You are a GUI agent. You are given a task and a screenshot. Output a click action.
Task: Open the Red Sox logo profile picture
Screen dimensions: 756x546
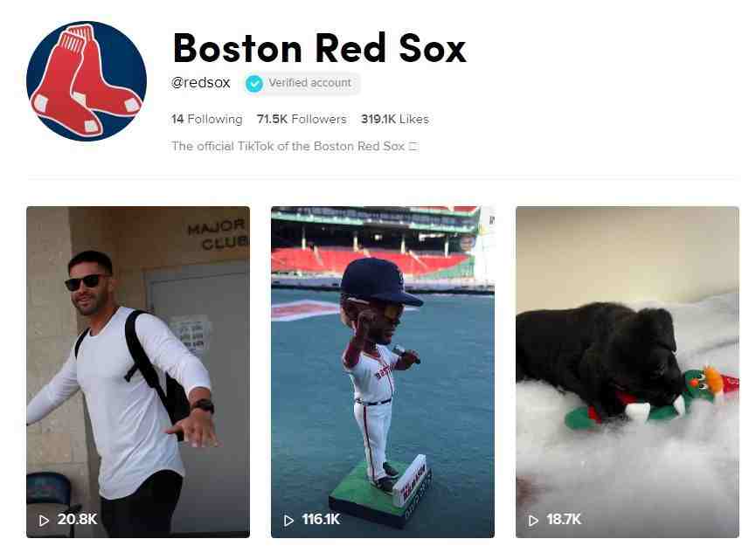pyautogui.click(x=87, y=81)
